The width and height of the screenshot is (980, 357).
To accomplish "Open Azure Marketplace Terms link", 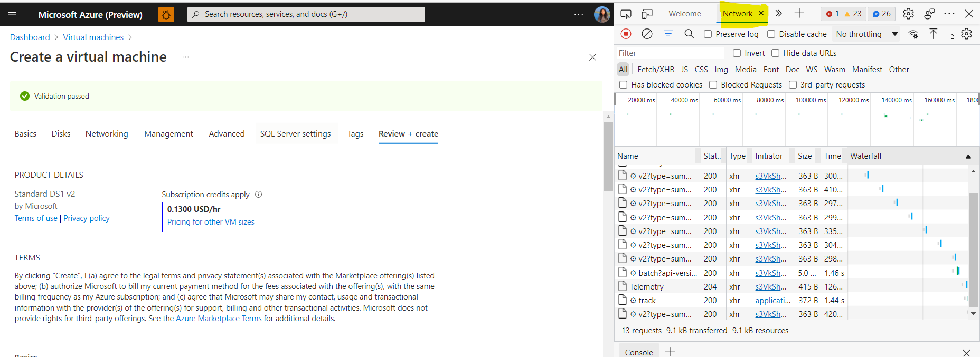I will pyautogui.click(x=219, y=319).
